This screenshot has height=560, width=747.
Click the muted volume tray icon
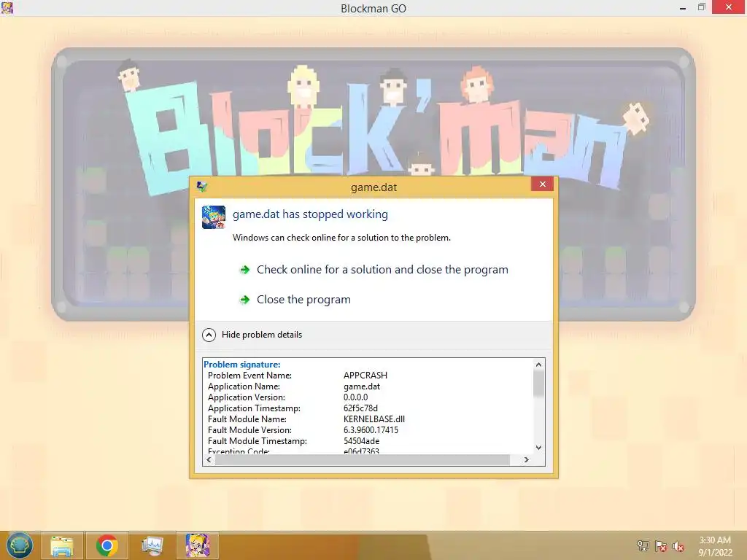(x=678, y=546)
